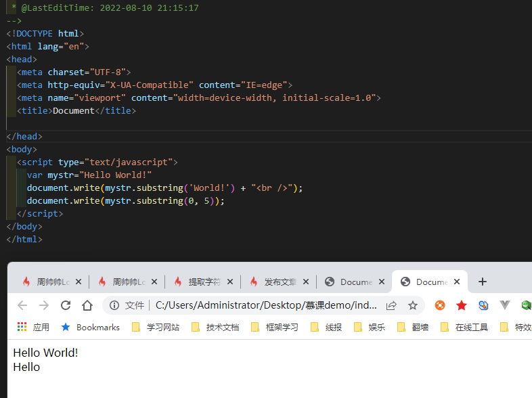Close the first 周帅帅 tab

[79, 282]
